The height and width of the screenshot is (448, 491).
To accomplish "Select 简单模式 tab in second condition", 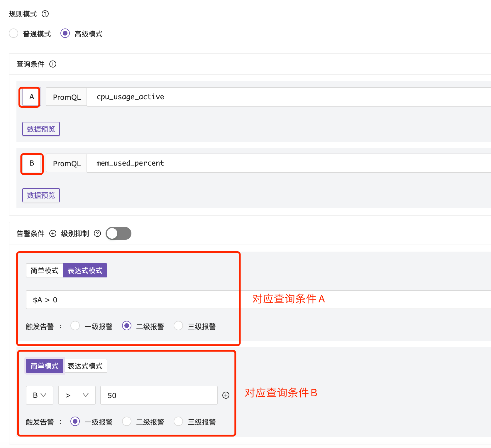I will pyautogui.click(x=45, y=366).
